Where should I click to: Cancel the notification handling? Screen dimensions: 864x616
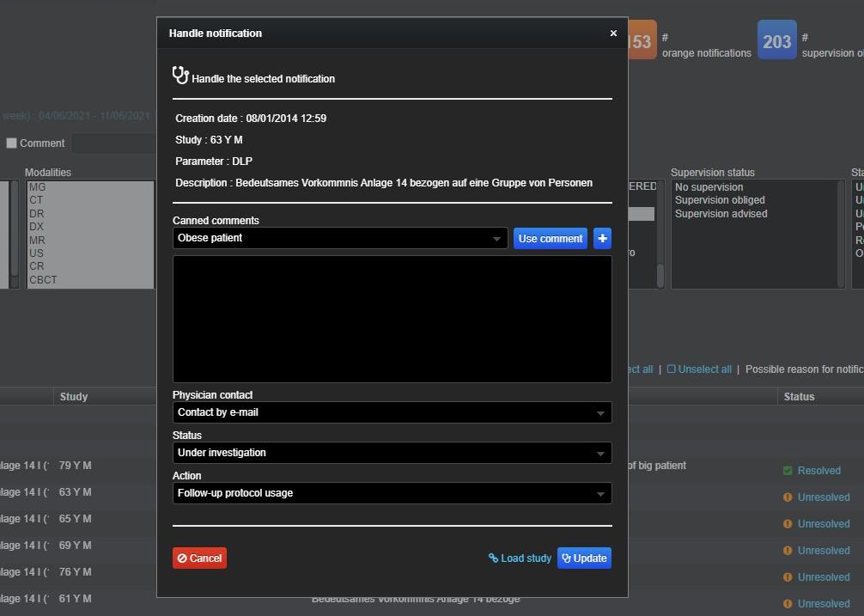point(199,558)
